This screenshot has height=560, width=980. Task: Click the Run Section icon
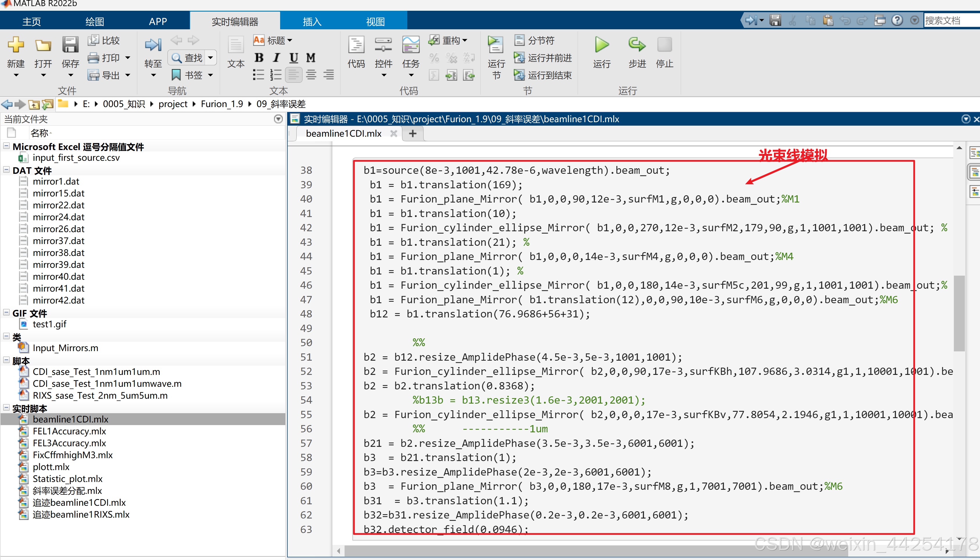[x=496, y=45]
